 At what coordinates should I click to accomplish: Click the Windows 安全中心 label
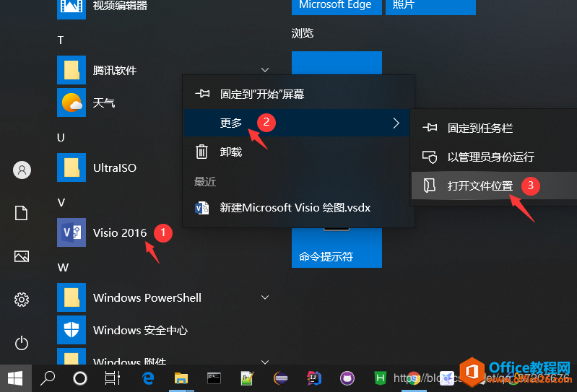(x=140, y=330)
